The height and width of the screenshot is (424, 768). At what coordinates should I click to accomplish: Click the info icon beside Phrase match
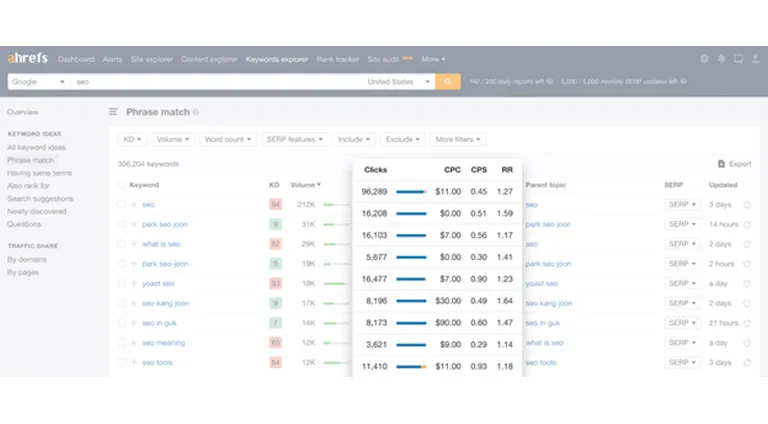pos(196,112)
